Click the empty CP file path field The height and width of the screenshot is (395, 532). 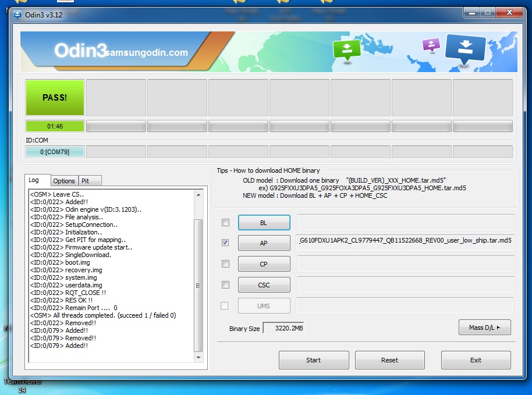(x=406, y=264)
